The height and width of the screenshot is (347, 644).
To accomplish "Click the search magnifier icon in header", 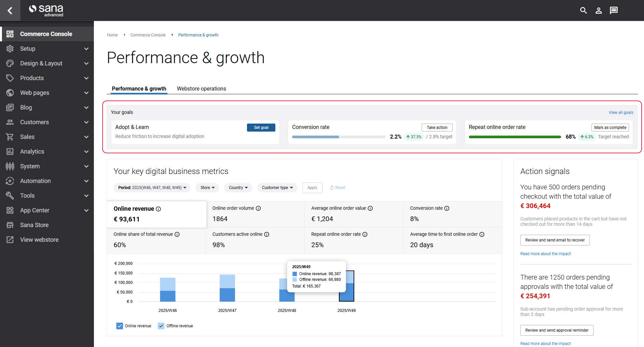I will point(583,10).
